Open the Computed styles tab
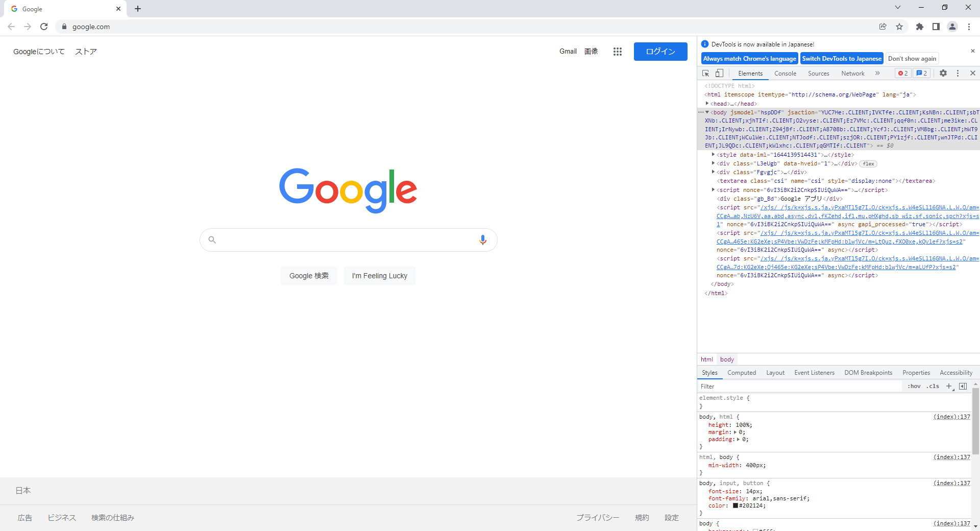The image size is (980, 531). point(742,373)
